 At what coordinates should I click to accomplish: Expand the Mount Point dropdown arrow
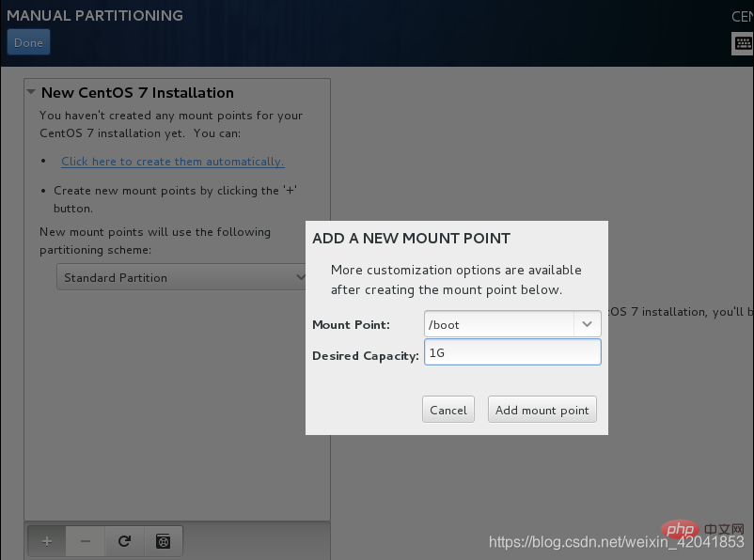588,324
